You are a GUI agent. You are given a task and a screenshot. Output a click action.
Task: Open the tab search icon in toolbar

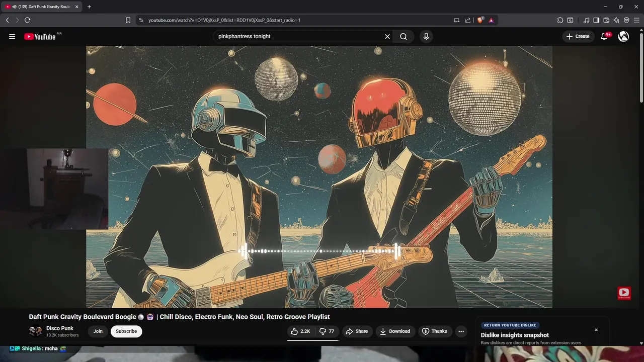(570, 20)
